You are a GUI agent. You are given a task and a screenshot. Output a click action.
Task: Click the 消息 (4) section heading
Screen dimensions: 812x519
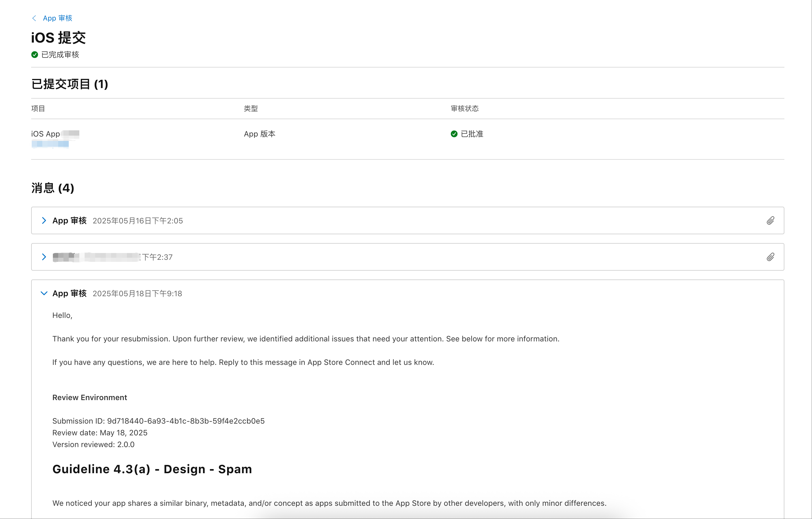point(53,188)
